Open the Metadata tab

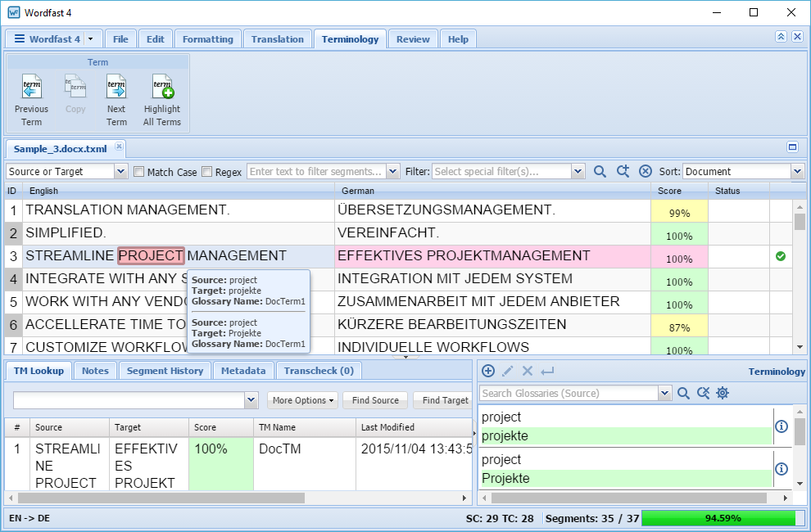click(x=243, y=371)
